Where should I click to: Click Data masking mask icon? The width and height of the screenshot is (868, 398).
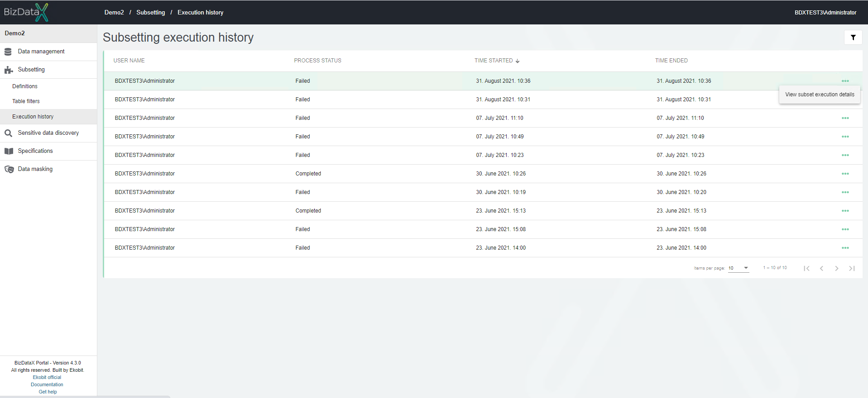(9, 170)
